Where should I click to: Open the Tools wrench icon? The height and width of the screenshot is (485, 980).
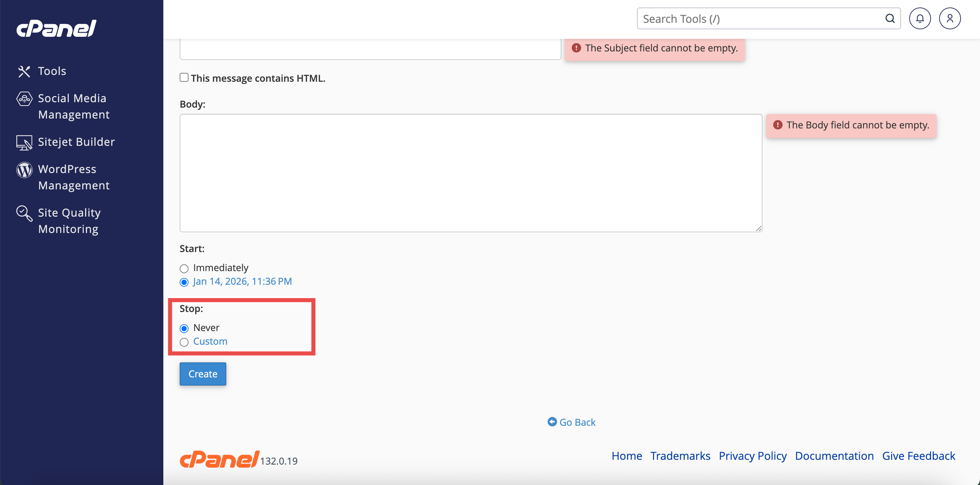point(24,71)
